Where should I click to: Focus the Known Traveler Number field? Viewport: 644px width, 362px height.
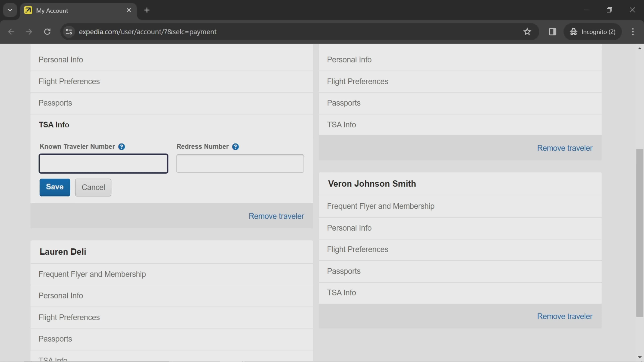(103, 163)
